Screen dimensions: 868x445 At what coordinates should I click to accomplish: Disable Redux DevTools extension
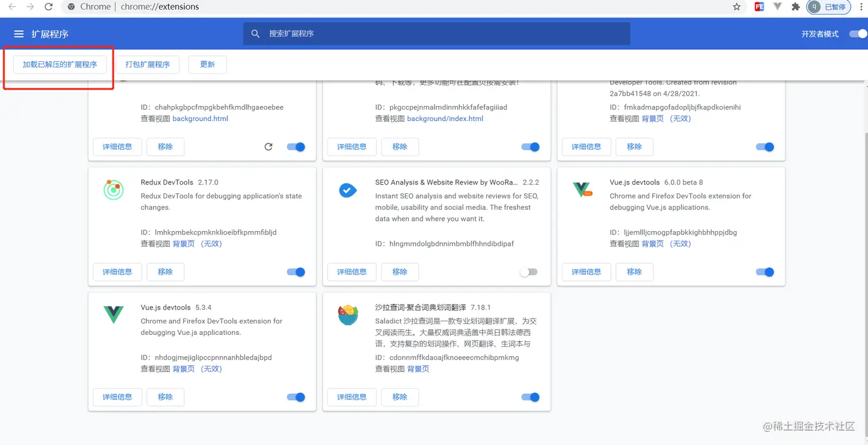[x=296, y=272]
